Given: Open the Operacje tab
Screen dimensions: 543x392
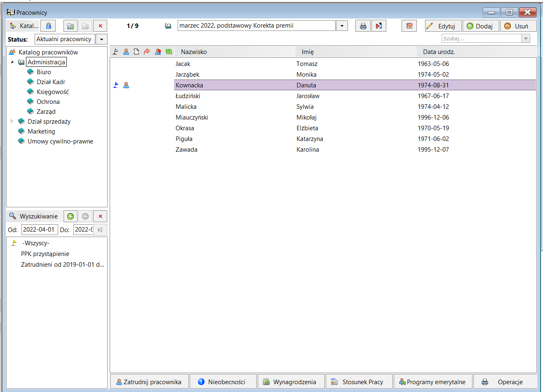Looking at the screenshot, I should coord(505,382).
